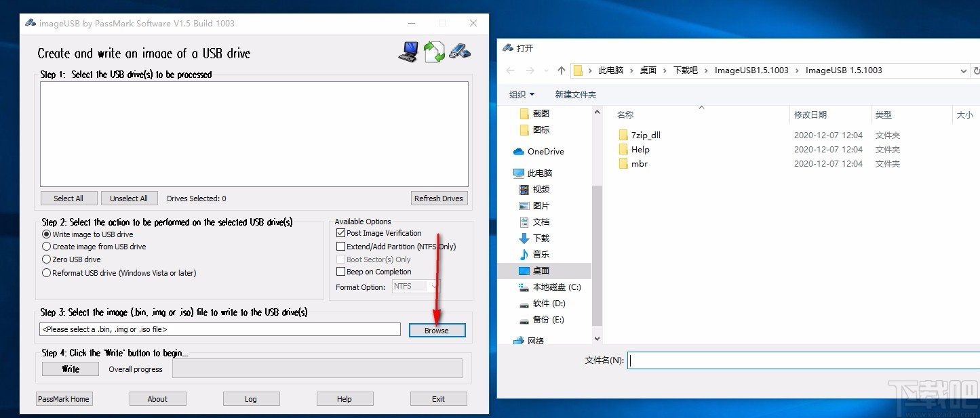
Task: Select the Zero USB drive option
Action: pos(46,259)
